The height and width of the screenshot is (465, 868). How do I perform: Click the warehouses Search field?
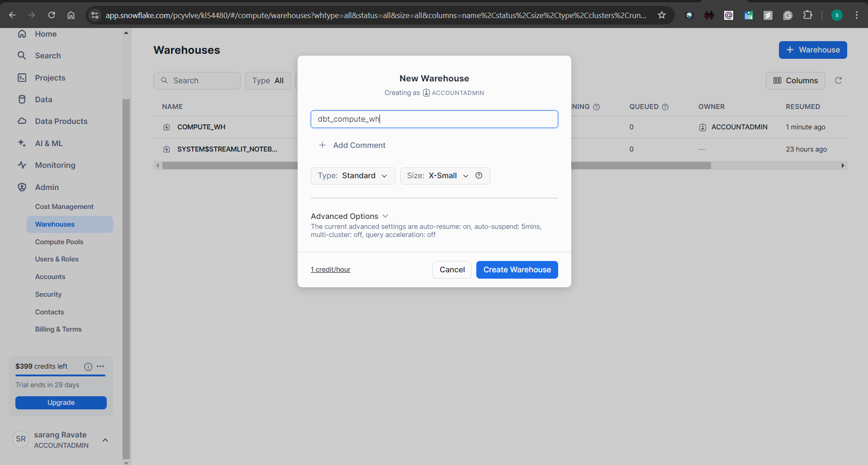click(197, 81)
